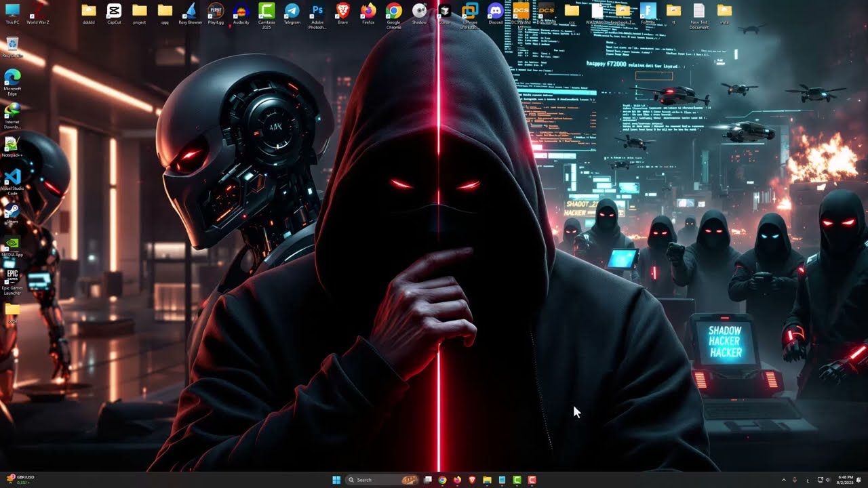Open the CapCut desktop shortcut
868x488 pixels.
(x=114, y=11)
